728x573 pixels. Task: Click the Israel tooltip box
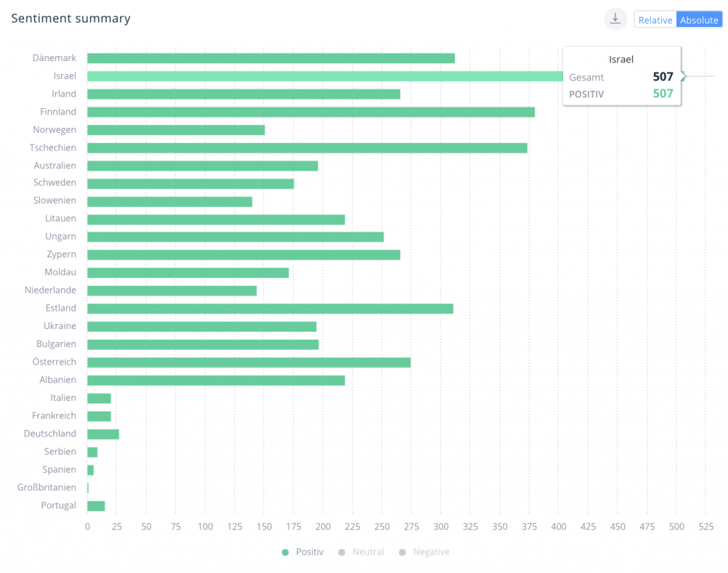621,77
